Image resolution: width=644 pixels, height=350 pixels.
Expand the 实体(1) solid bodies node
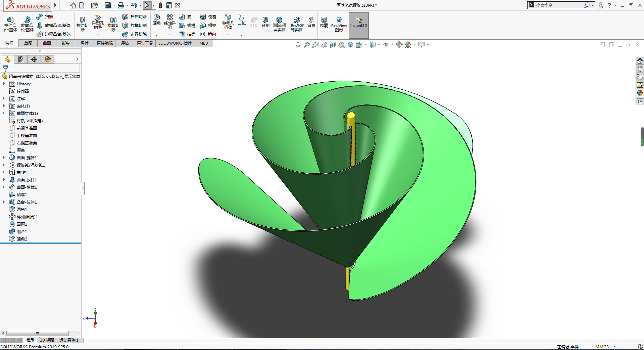(4, 106)
